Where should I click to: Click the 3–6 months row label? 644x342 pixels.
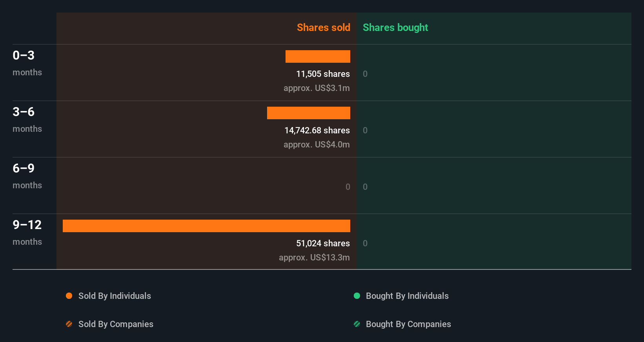(x=27, y=119)
